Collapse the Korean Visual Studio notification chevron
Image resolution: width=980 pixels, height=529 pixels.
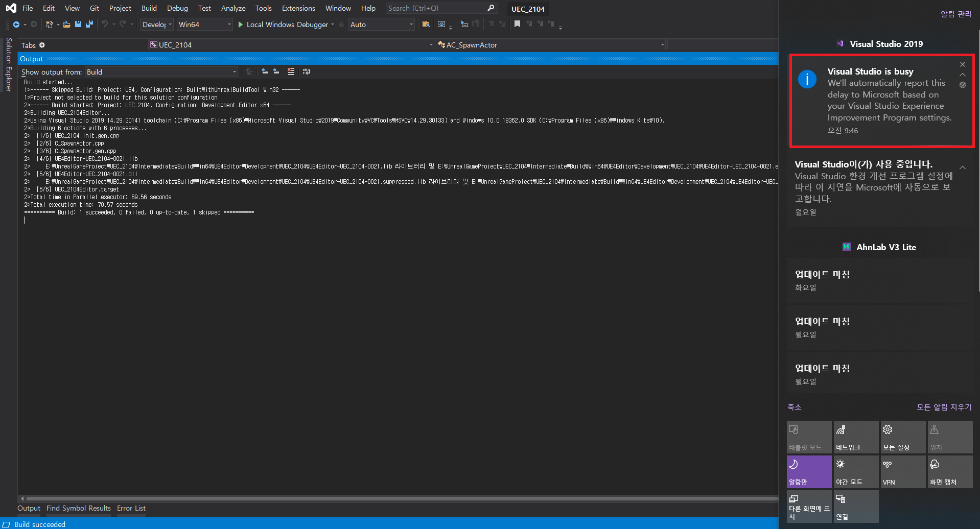[963, 167]
